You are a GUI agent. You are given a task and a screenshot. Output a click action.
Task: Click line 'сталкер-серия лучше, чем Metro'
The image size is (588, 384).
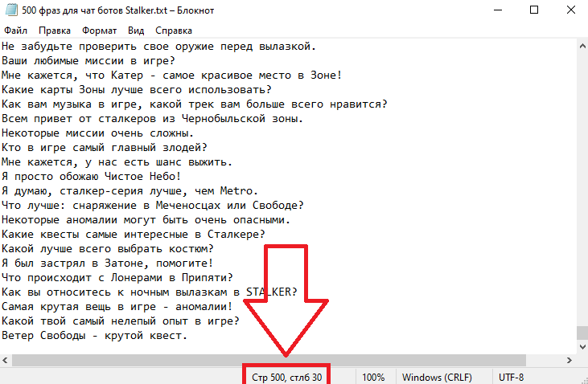click(x=130, y=191)
